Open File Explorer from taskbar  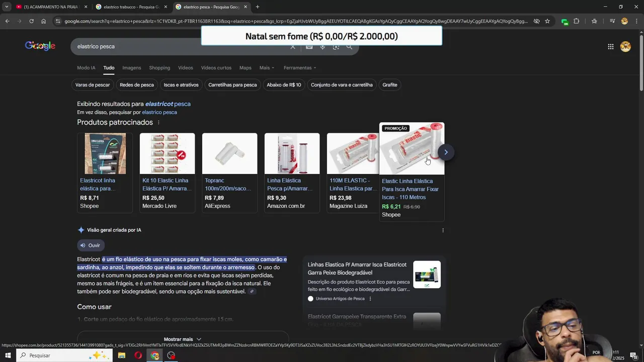tap(122, 355)
